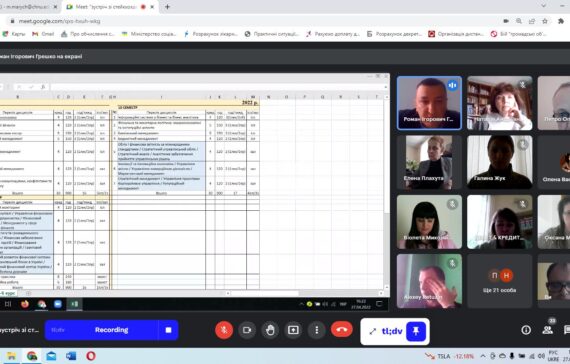Stop recording with the square stop button
The width and height of the screenshot is (570, 364).
pos(168,330)
